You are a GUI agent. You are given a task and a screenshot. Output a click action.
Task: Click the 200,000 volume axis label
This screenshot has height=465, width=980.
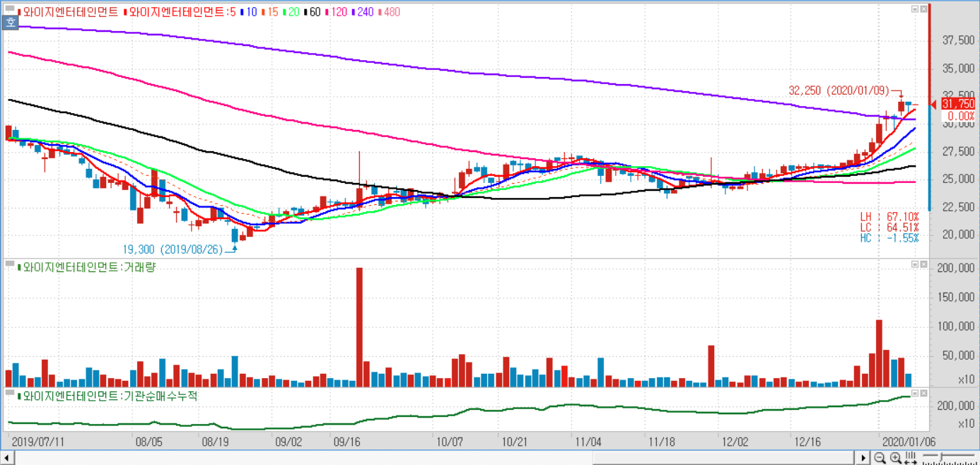(x=957, y=268)
